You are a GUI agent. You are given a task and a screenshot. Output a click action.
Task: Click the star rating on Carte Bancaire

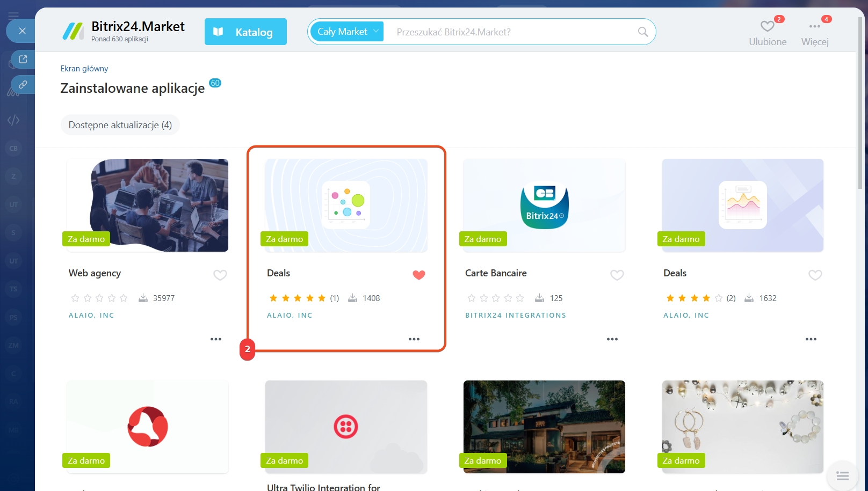tap(496, 298)
